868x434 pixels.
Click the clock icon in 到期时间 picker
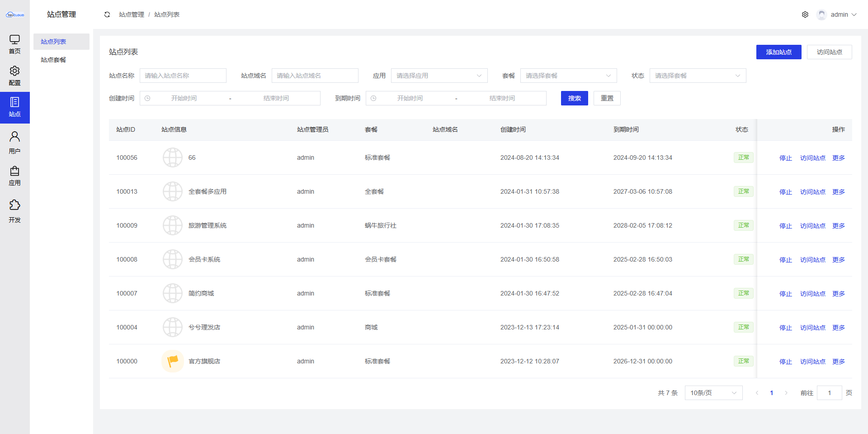point(373,98)
